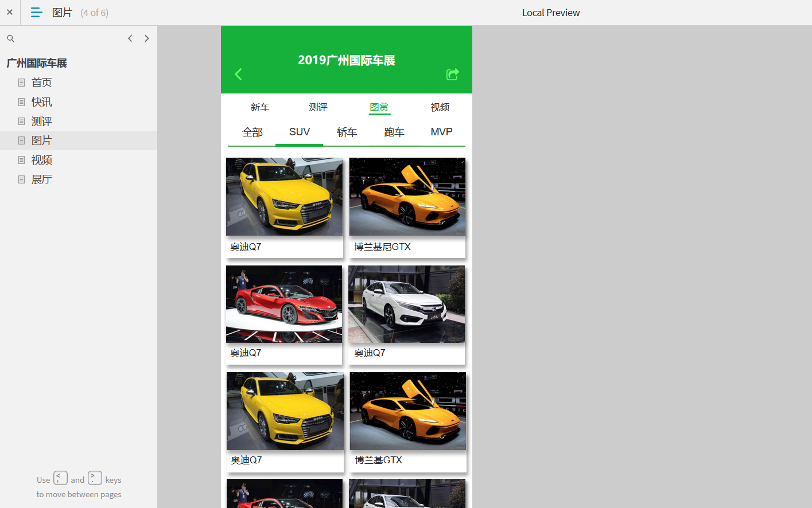Open the 博兰基GTX orange car thumbnail
812x508 pixels.
[x=408, y=411]
